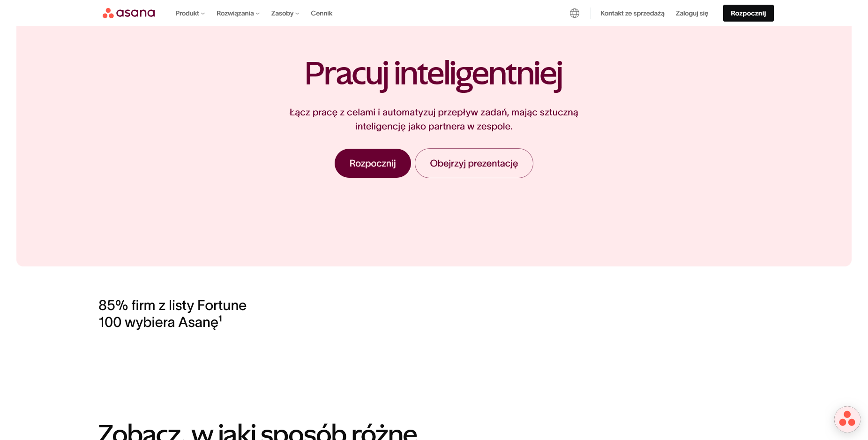
Task: Open the globe language selector
Action: (x=575, y=13)
